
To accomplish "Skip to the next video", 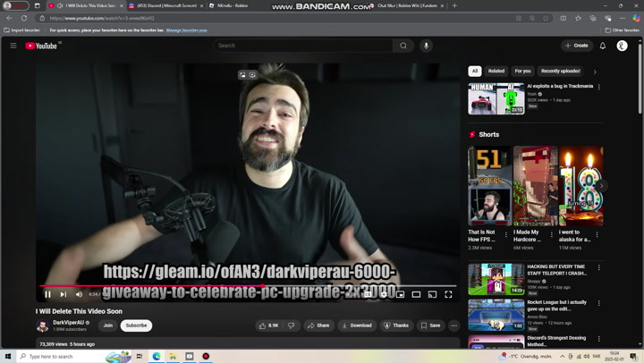I will (64, 294).
